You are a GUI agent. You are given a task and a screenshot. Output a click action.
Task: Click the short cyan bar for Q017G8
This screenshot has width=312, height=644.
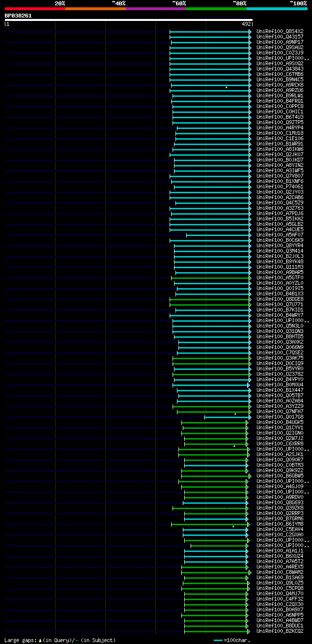coord(227,417)
